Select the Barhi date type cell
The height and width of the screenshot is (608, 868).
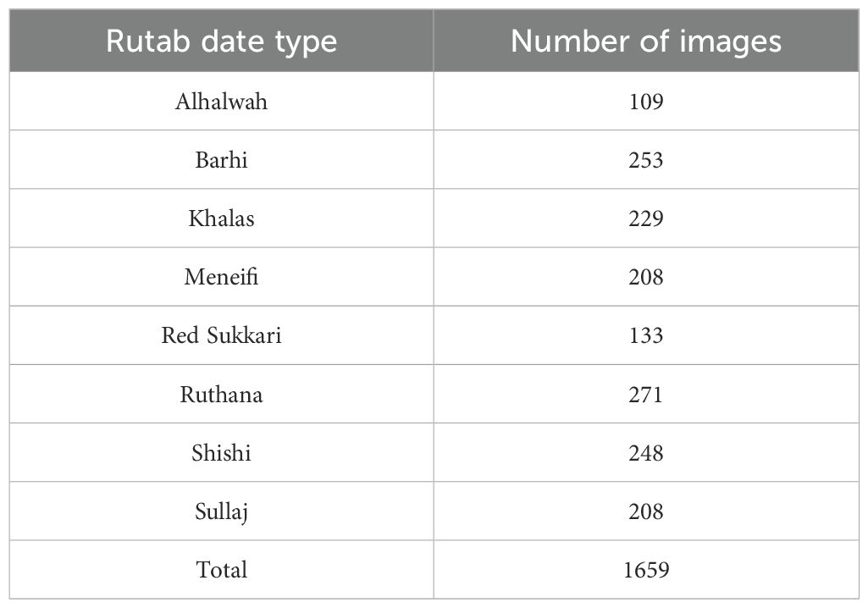[221, 160]
